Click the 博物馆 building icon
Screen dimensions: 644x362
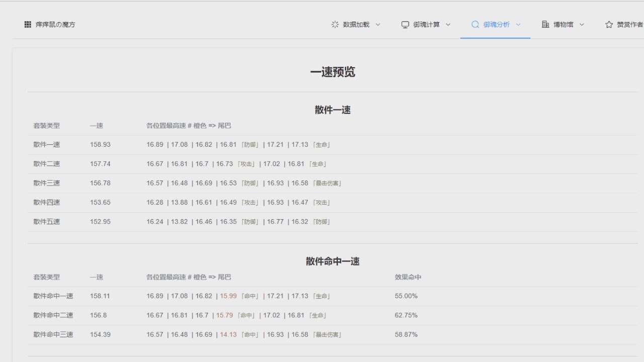tap(545, 25)
